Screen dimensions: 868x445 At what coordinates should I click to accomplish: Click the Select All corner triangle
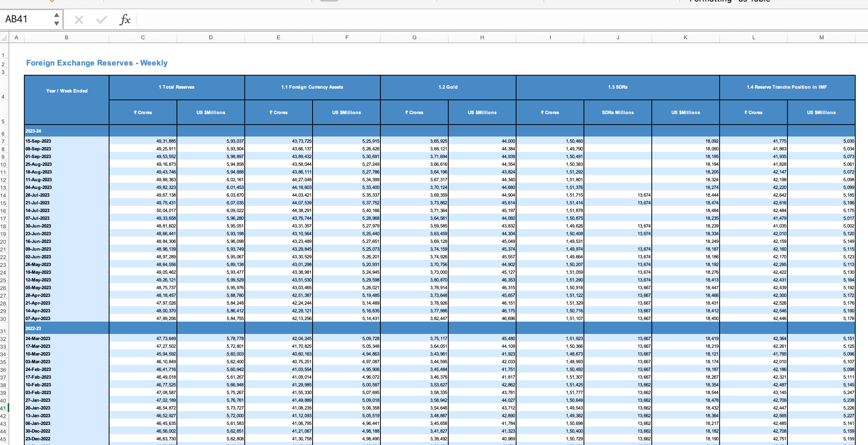click(4, 37)
